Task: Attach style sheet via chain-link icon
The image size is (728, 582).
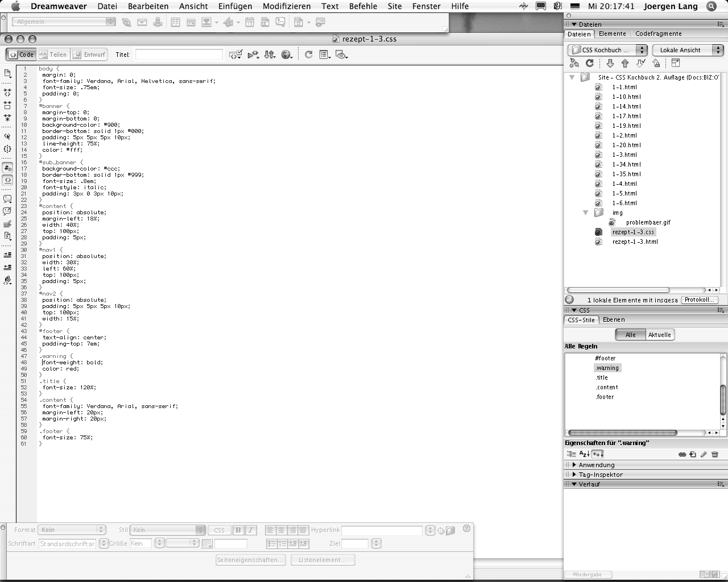Action: (682, 454)
